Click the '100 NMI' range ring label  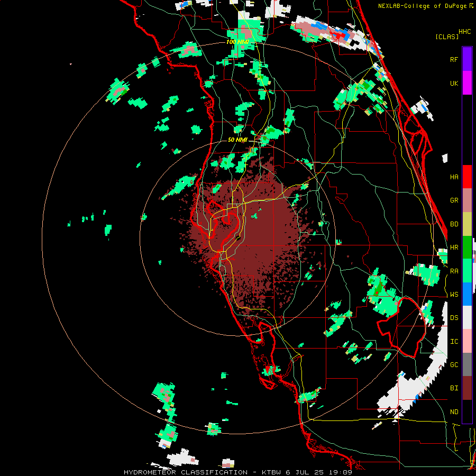(x=237, y=42)
